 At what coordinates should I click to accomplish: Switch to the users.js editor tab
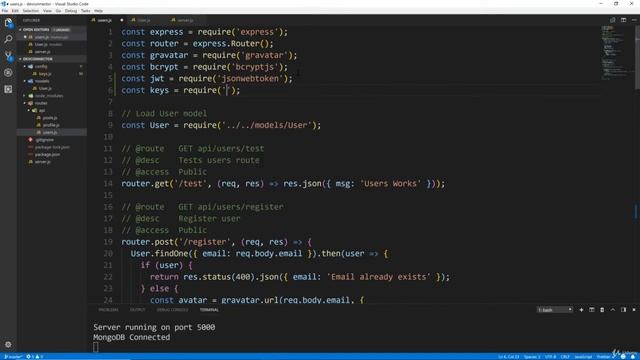point(107,20)
